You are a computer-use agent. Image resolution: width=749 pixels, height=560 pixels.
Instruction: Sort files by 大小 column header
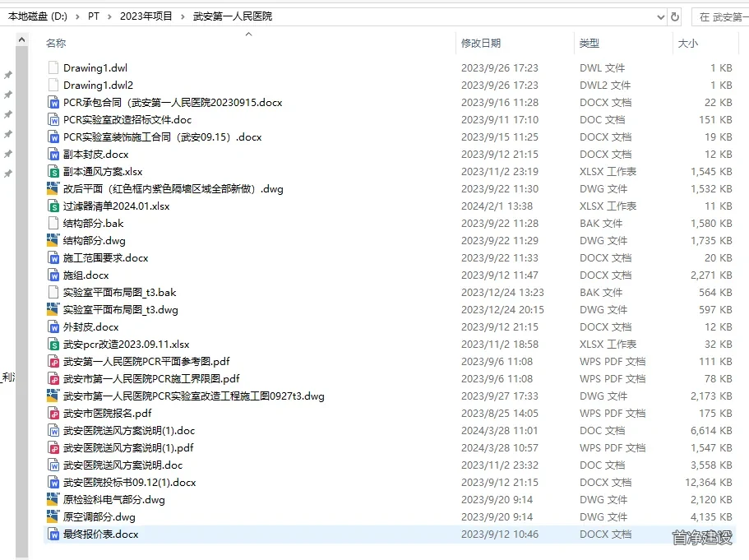point(688,43)
